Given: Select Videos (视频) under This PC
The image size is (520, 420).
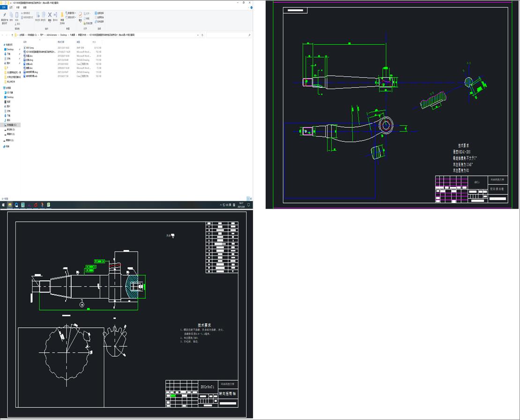Looking at the screenshot, I should coord(8,102).
